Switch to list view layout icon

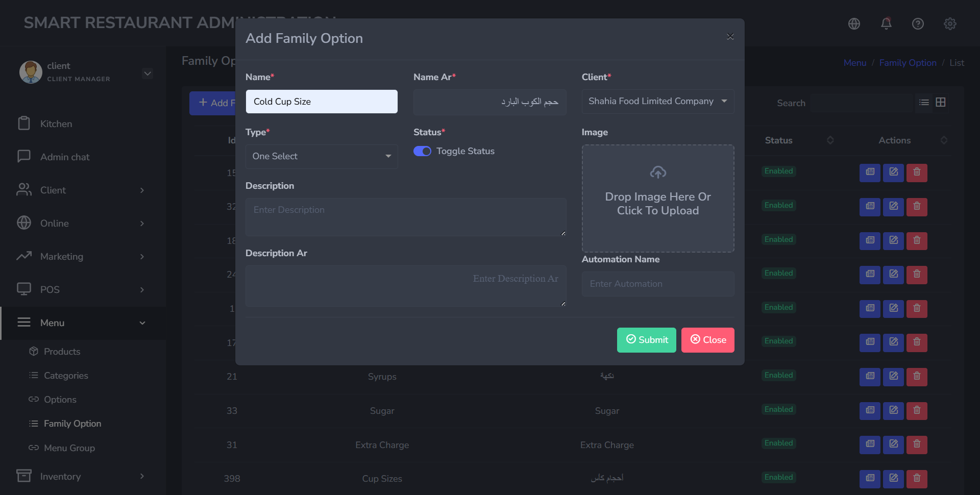coord(924,103)
